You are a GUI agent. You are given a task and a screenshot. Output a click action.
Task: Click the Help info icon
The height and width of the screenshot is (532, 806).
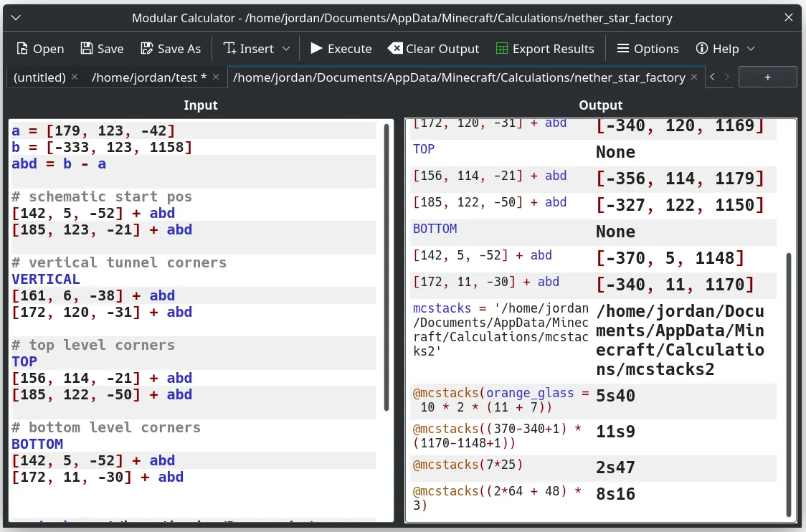[x=702, y=49]
